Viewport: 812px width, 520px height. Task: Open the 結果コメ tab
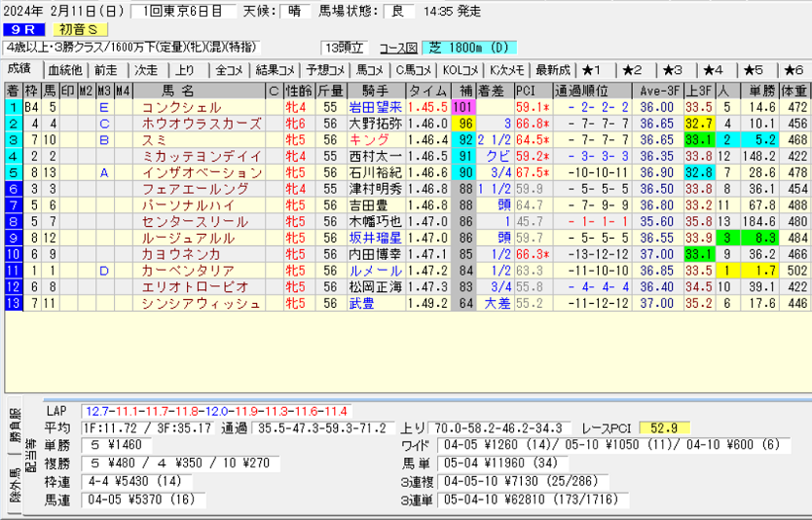click(275, 70)
